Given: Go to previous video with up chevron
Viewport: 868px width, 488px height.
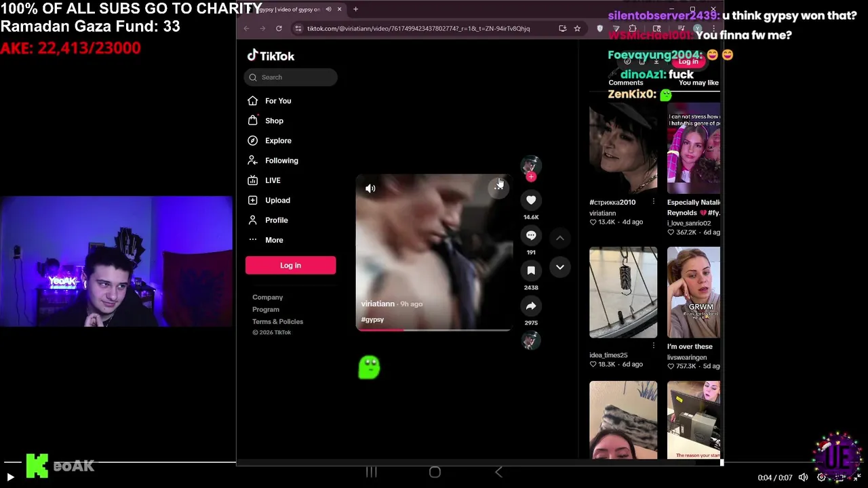Looking at the screenshot, I should point(560,238).
